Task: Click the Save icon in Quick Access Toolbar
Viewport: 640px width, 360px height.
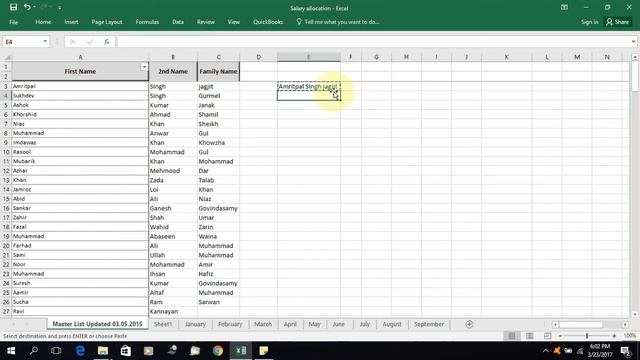Action: (13, 7)
